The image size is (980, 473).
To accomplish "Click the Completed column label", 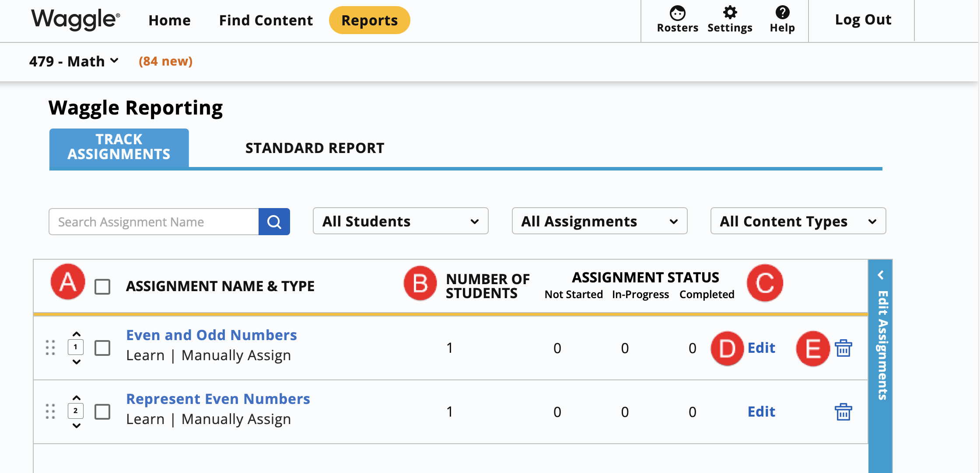I will pyautogui.click(x=707, y=295).
